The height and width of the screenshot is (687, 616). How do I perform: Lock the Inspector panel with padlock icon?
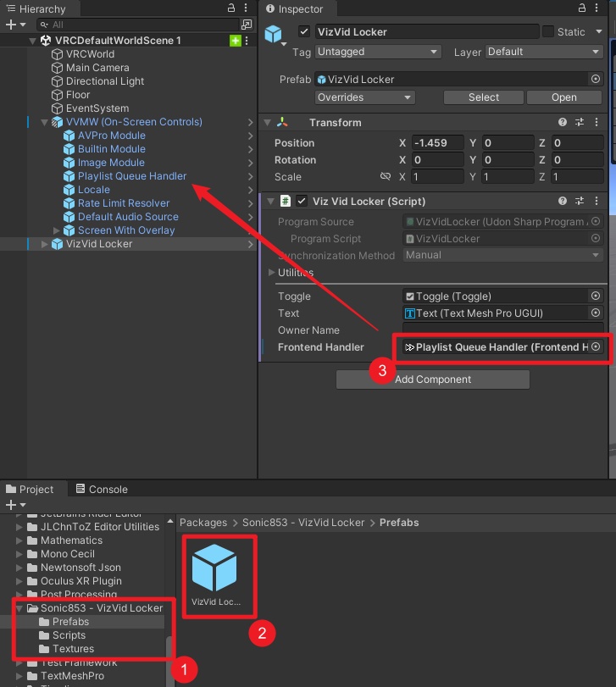pyautogui.click(x=582, y=8)
